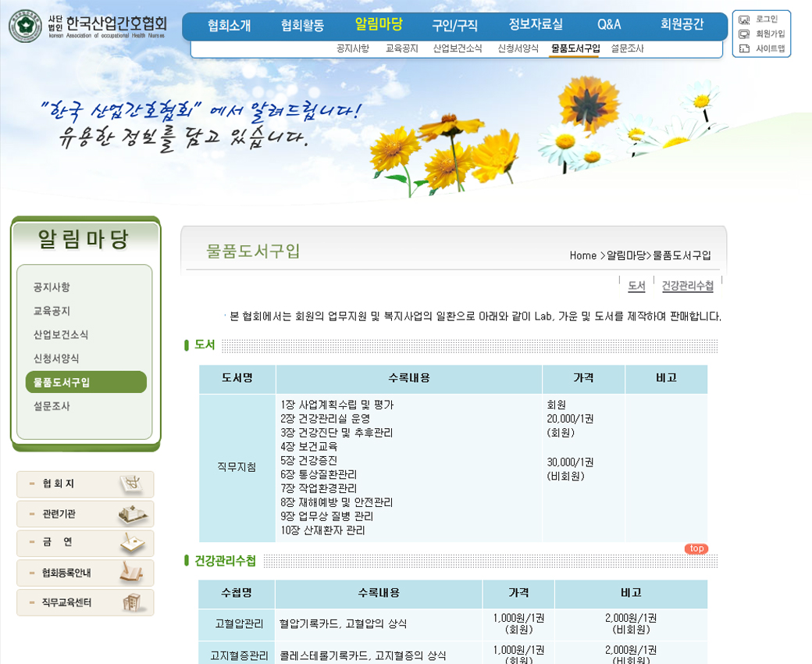Image resolution: width=812 pixels, height=664 pixels.
Task: Open the 정보자료실 main menu
Action: click(x=535, y=25)
